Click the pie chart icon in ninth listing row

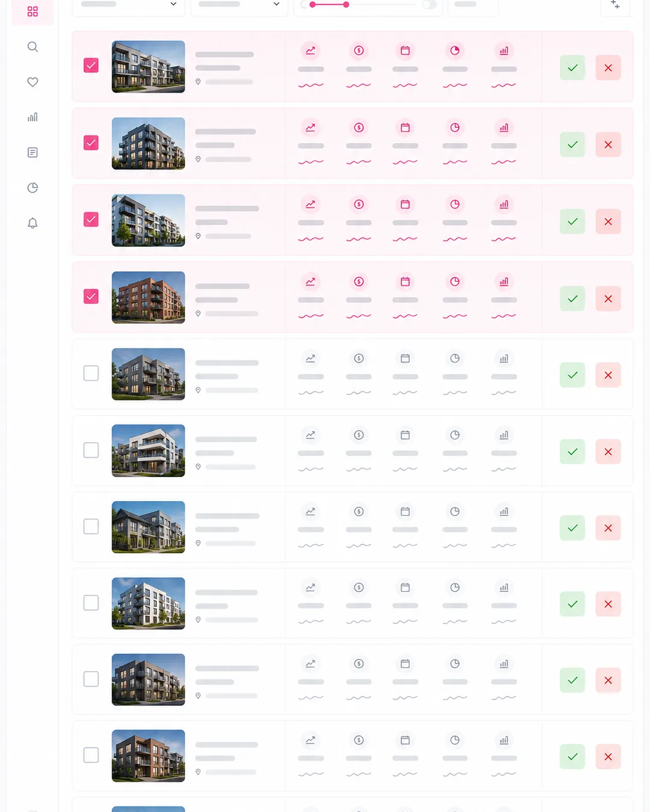pyautogui.click(x=455, y=664)
